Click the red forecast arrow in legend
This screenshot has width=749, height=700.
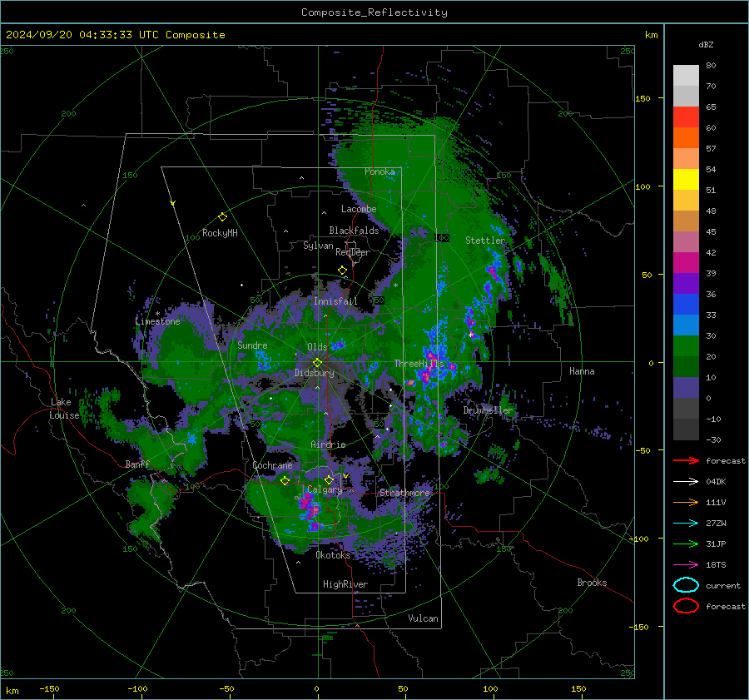point(686,460)
